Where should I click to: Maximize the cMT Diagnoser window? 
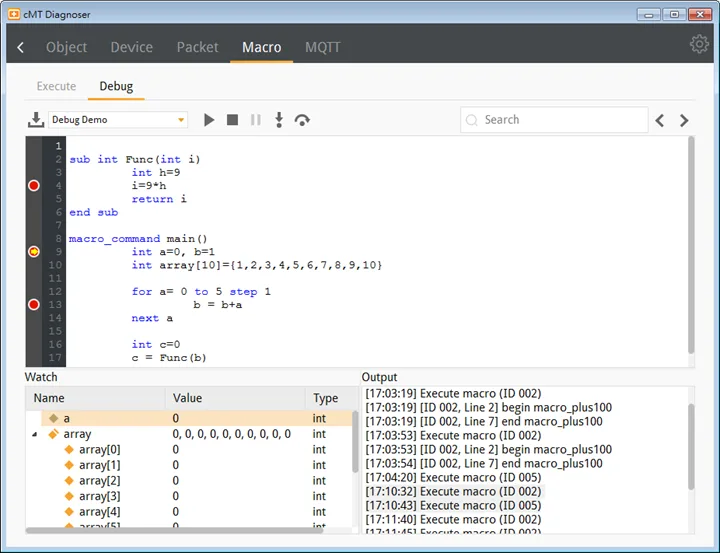(674, 15)
